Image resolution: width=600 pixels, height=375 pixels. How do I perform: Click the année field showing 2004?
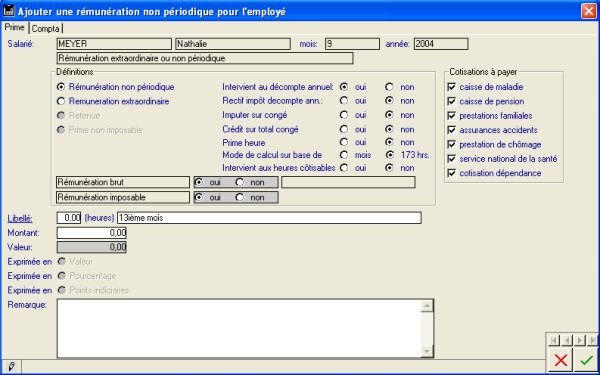coord(441,44)
